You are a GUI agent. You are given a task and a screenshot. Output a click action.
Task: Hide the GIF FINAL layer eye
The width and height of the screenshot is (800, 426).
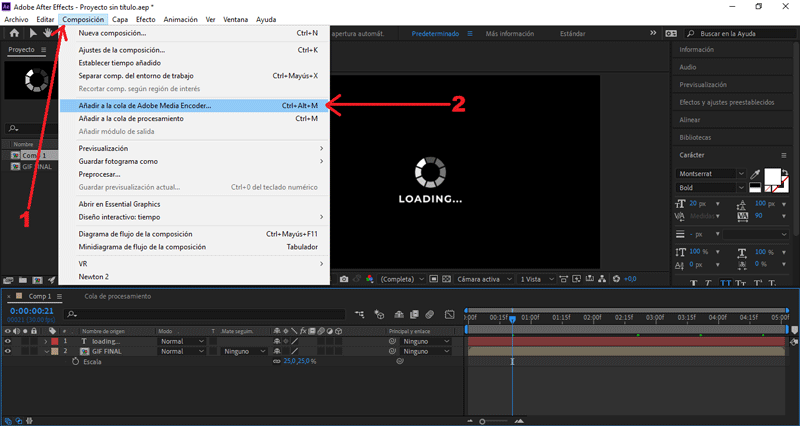pos(8,351)
